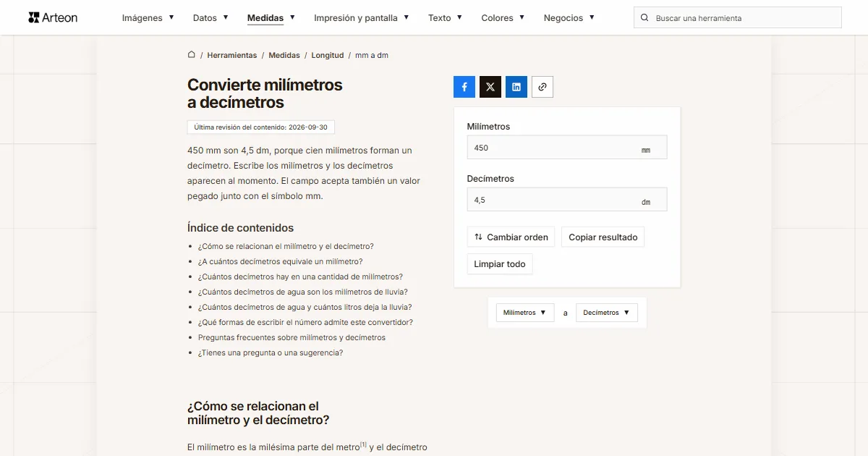Click the Arteon logo
Screen dimensions: 868x456
[x=53, y=17]
